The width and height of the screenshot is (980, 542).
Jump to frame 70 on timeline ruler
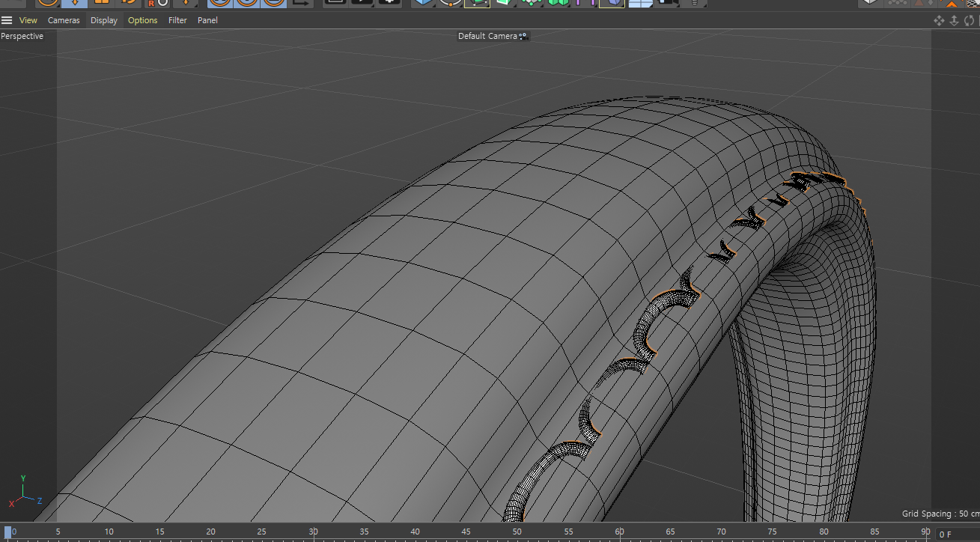point(722,532)
